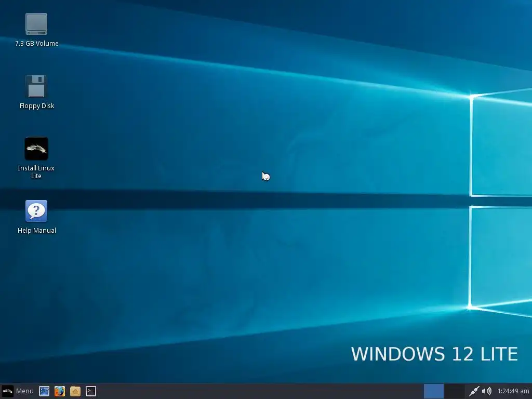Viewport: 532px width, 399px height.
Task: Click the 'Floppy Disk' label text
Action: [37, 106]
